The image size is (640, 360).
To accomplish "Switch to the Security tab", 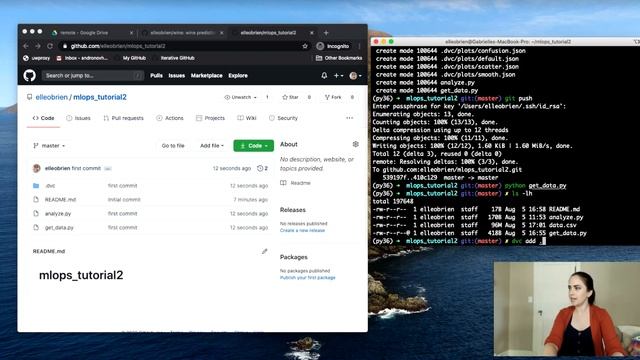I will [283, 118].
